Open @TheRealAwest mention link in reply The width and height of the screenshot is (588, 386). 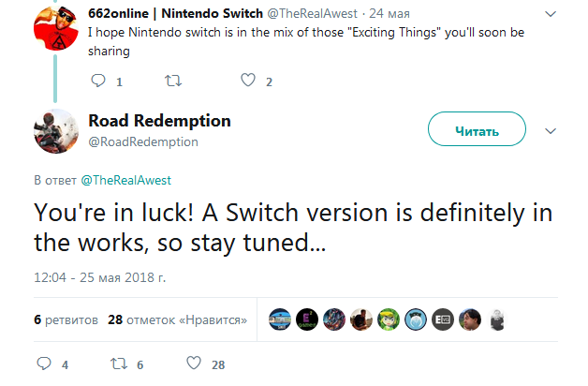pyautogui.click(x=126, y=180)
